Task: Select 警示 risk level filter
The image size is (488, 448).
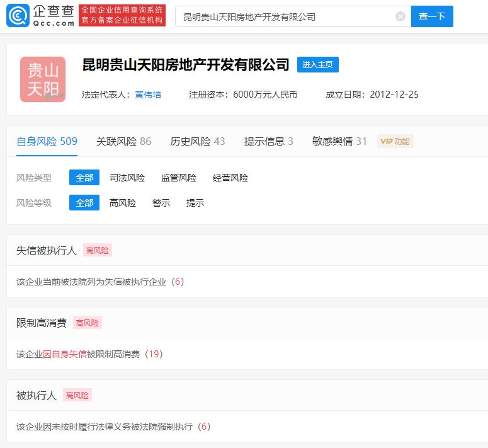Action: pos(161,203)
